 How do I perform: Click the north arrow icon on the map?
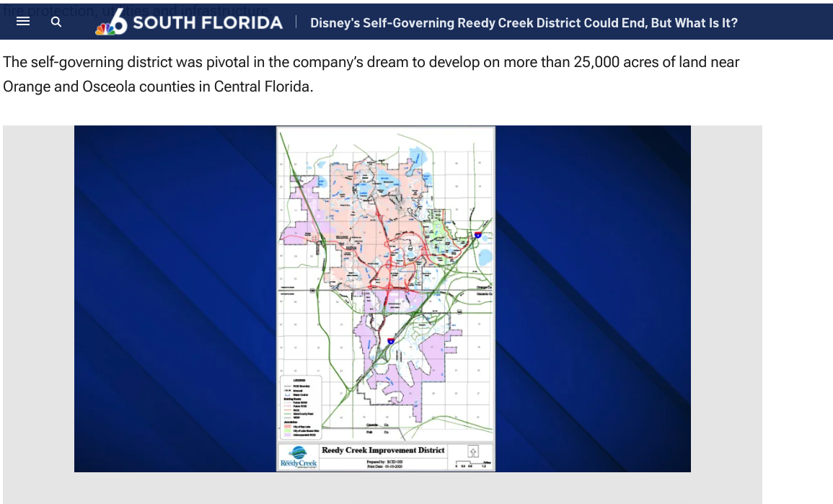tap(473, 451)
